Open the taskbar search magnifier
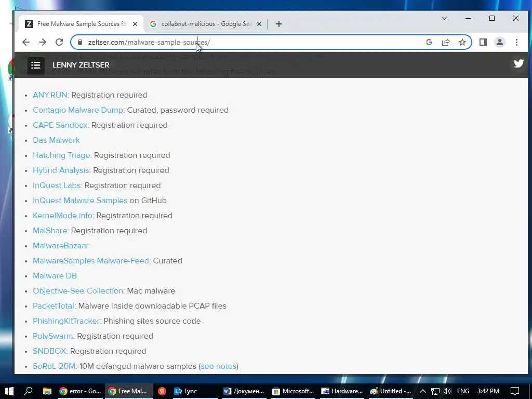Image resolution: width=532 pixels, height=399 pixels. click(28, 391)
